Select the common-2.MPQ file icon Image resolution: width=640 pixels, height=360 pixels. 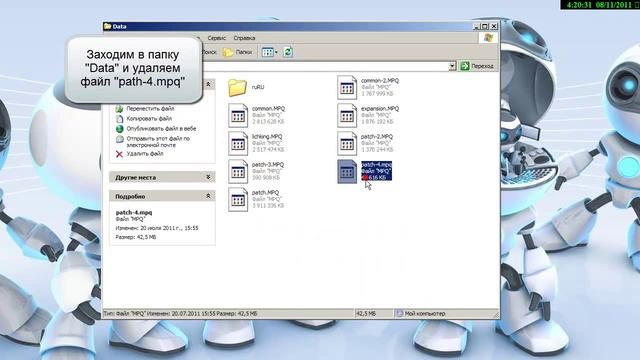(347, 87)
